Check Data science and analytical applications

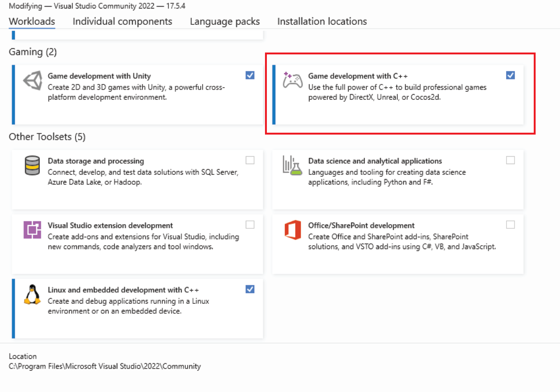[x=510, y=160]
